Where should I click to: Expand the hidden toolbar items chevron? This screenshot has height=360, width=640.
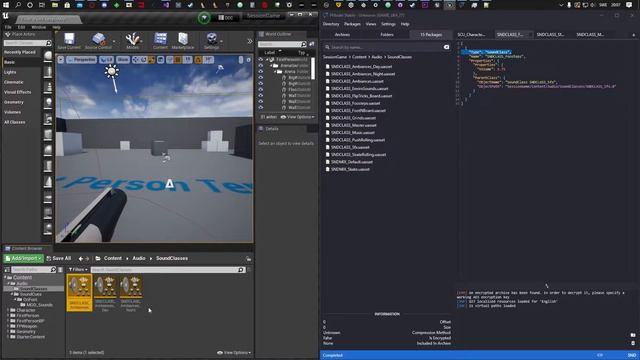coord(249,41)
